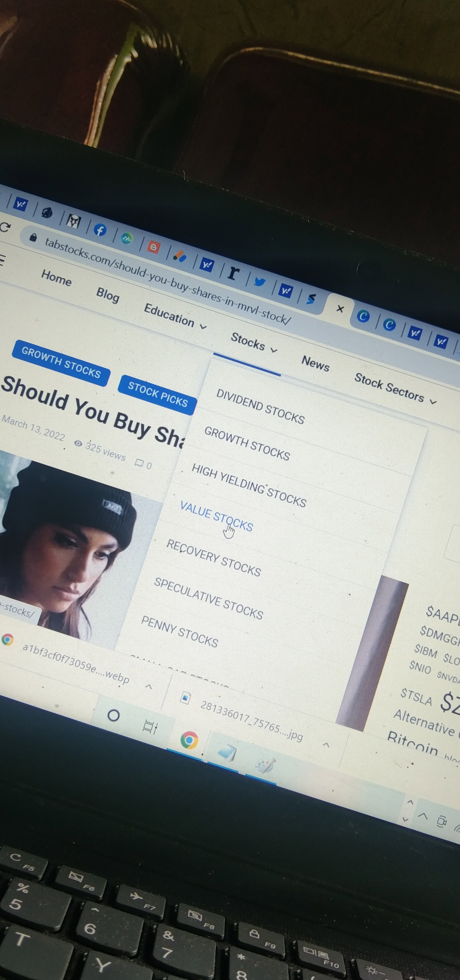Click the Chrome icon on the taskbar
460x980 pixels.
[189, 740]
